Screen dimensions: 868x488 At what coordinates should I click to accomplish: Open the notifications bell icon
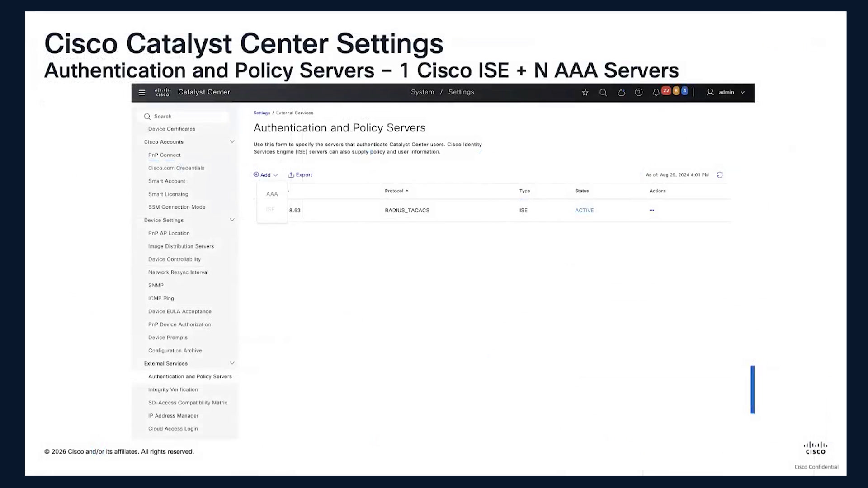coord(656,92)
